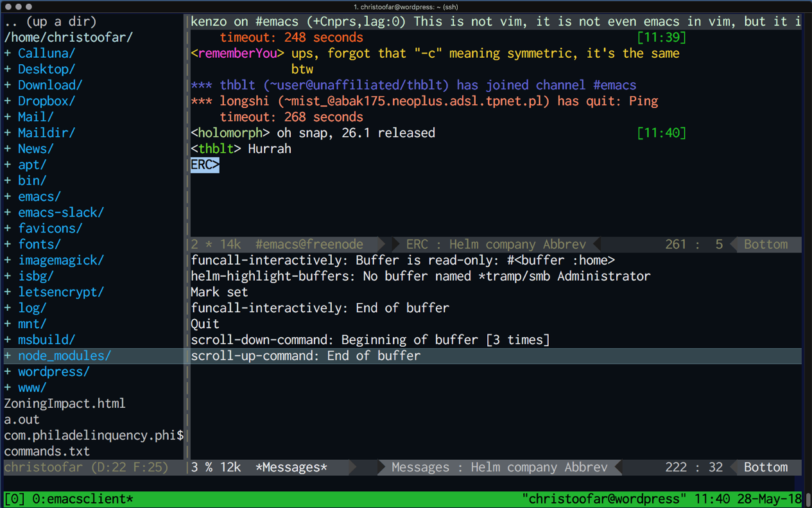
Task: Click the 'Quit' message line
Action: 205,324
